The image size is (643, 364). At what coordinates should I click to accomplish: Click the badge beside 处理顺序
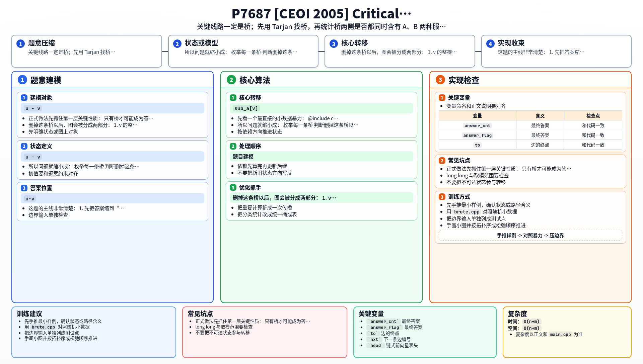coord(233,146)
